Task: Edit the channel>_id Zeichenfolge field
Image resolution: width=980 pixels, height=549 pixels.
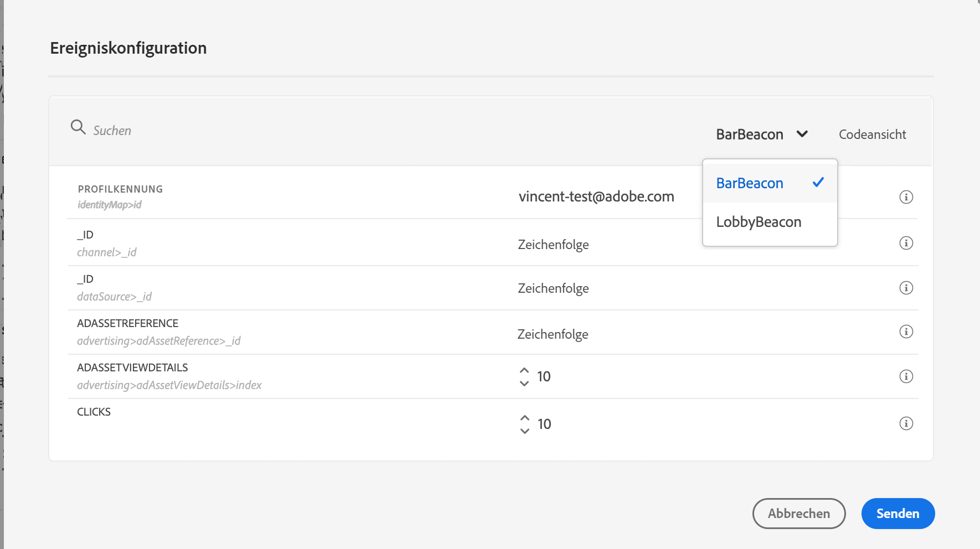Action: coord(553,245)
